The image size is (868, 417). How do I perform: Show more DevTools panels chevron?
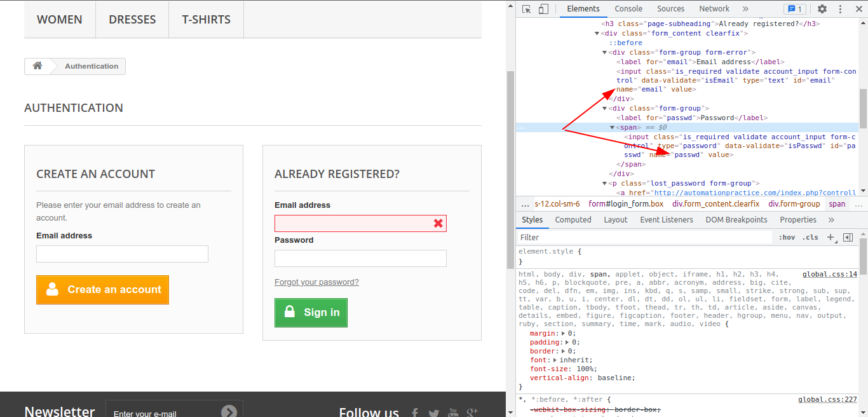[x=745, y=9]
